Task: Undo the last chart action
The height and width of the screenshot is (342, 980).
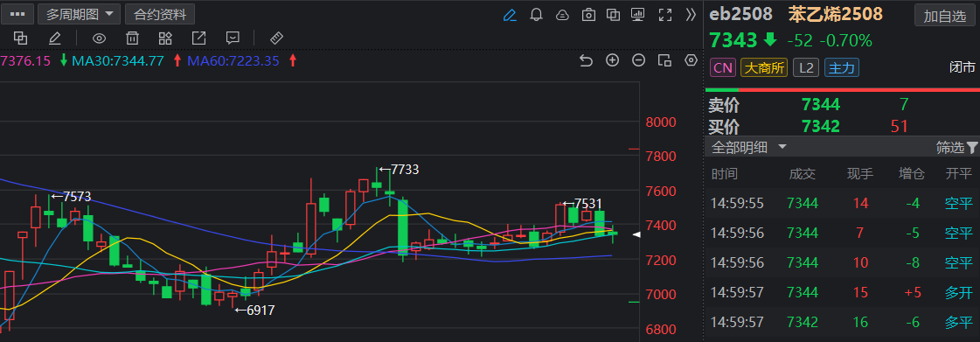Action: pyautogui.click(x=586, y=60)
